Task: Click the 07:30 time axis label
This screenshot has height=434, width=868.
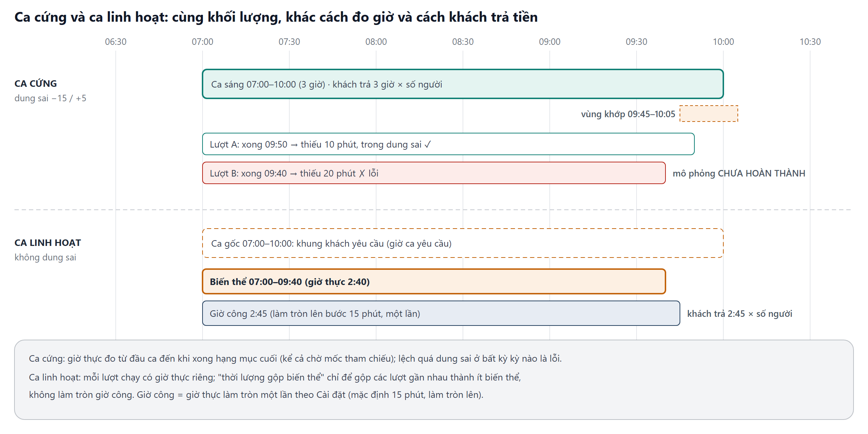Action: [x=289, y=42]
